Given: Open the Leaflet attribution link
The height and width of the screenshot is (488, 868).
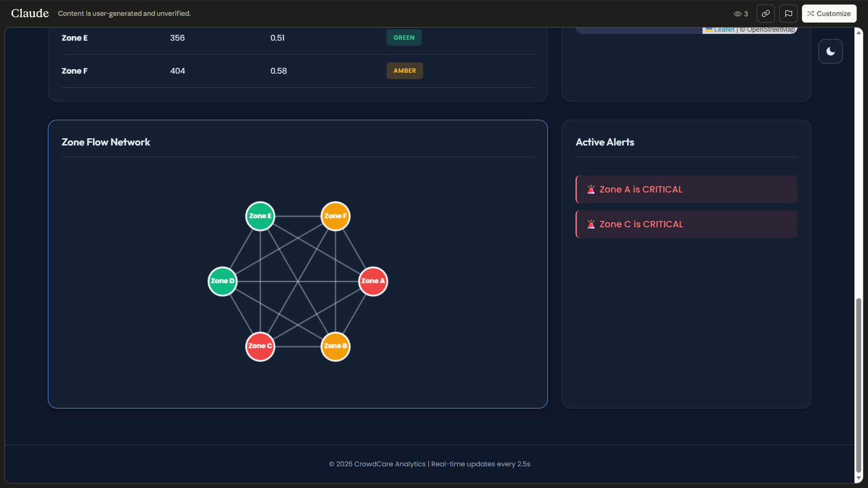Looking at the screenshot, I should tap(724, 30).
